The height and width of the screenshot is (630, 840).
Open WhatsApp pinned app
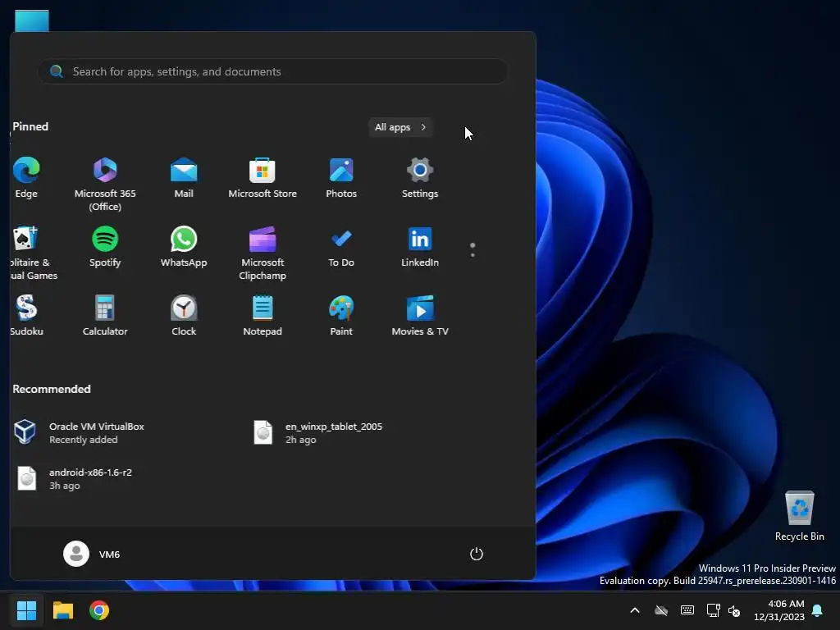pyautogui.click(x=184, y=247)
